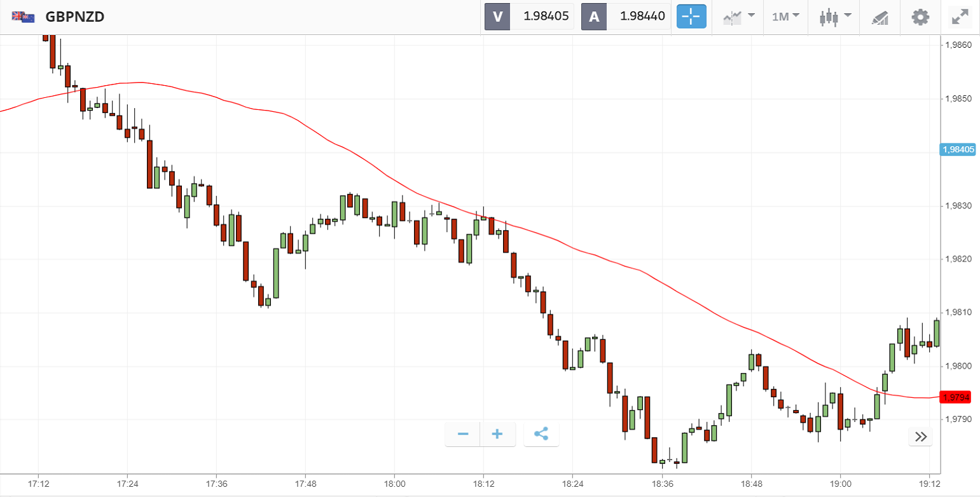Open the compare chart dropdown

click(x=738, y=17)
